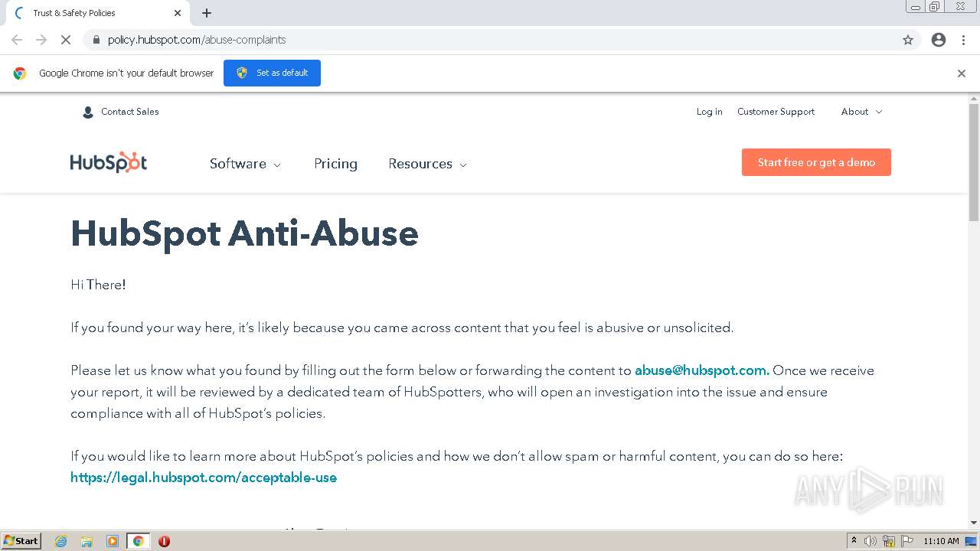Click the red antivirus icon in taskbar
Screen dimensions: 980x551
tap(164, 541)
